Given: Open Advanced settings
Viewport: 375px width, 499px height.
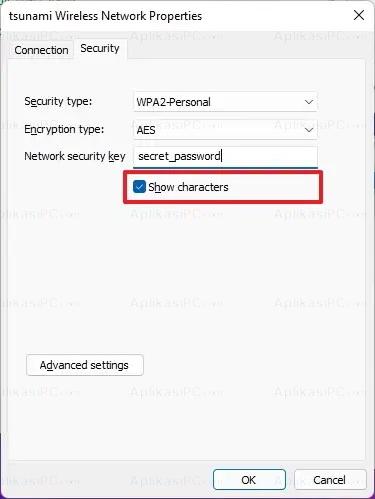Looking at the screenshot, I should 85,365.
